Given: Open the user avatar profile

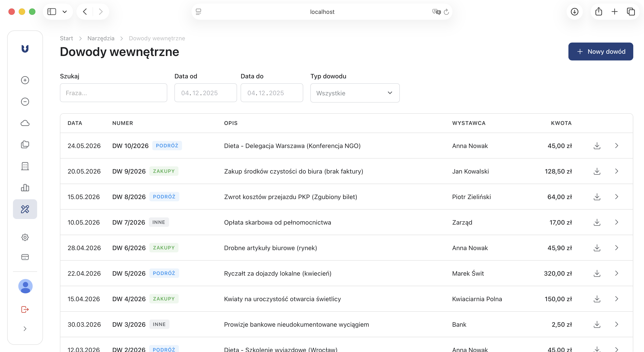Looking at the screenshot, I should pos(25,286).
